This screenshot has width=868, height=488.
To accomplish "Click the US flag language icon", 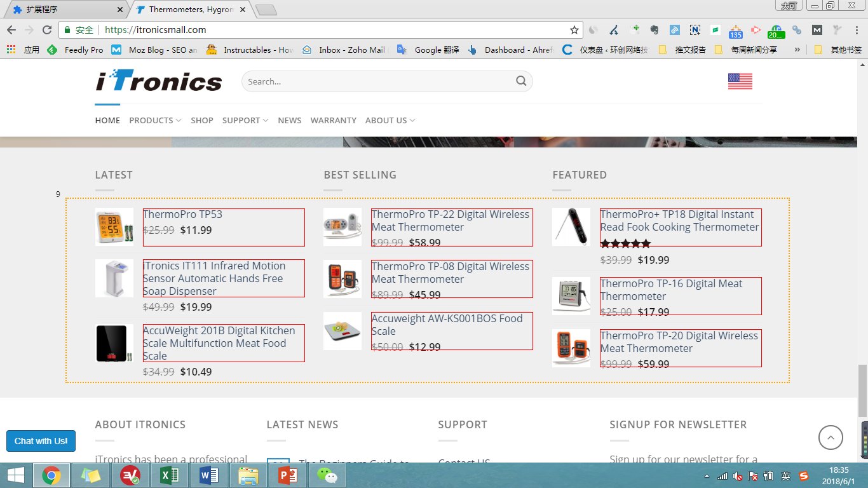I will tap(740, 81).
